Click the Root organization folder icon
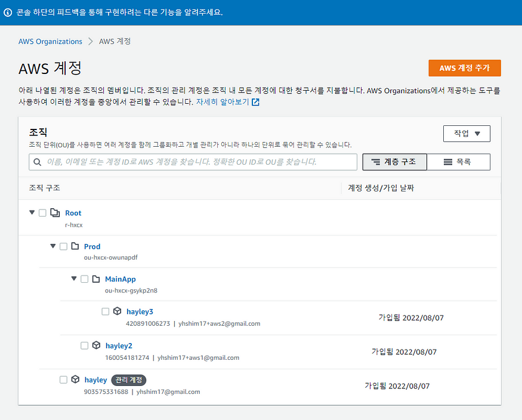The width and height of the screenshot is (522, 420). click(55, 212)
